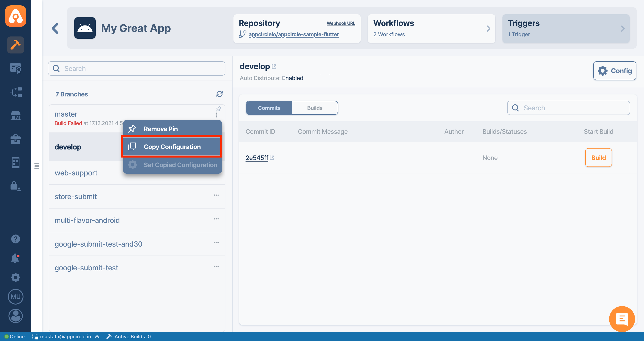644x341 pixels.
Task: Open the Enterprise Store shop icon
Action: [x=15, y=116]
